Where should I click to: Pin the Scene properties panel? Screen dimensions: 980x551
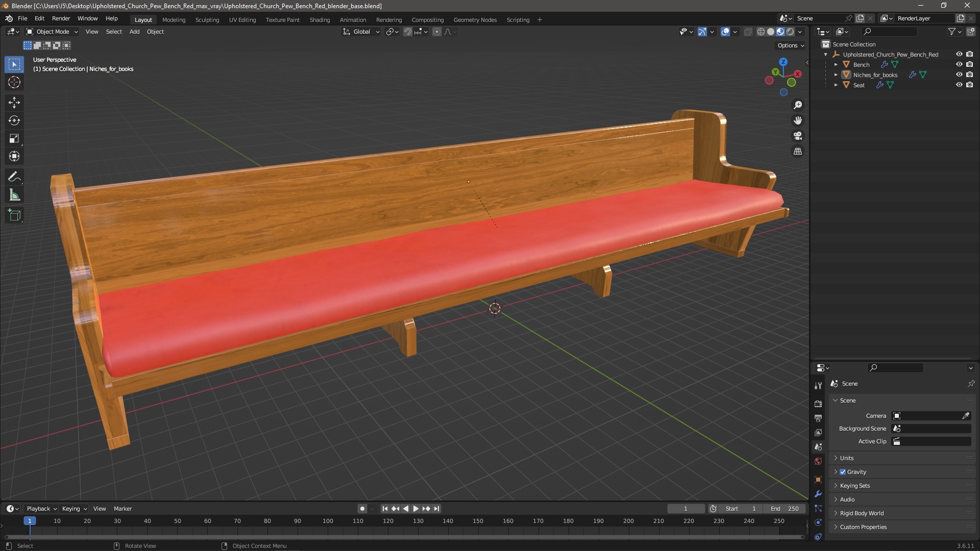coord(971,384)
